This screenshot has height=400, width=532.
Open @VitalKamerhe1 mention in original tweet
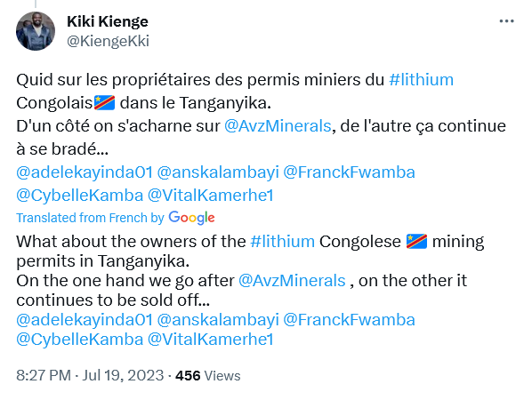coord(210,196)
